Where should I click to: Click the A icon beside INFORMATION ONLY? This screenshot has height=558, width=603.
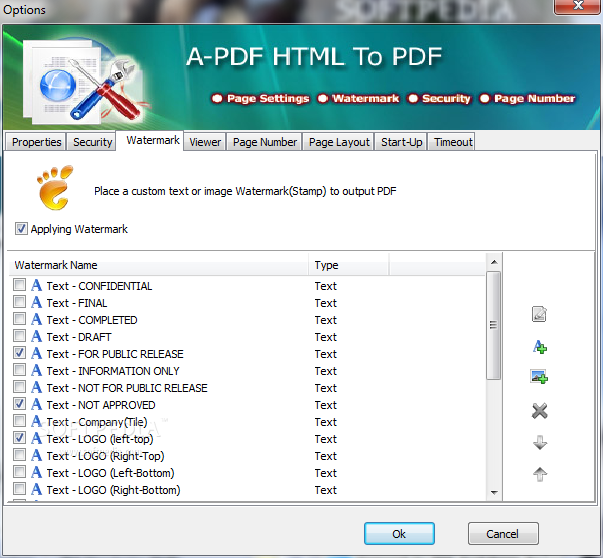tap(37, 370)
